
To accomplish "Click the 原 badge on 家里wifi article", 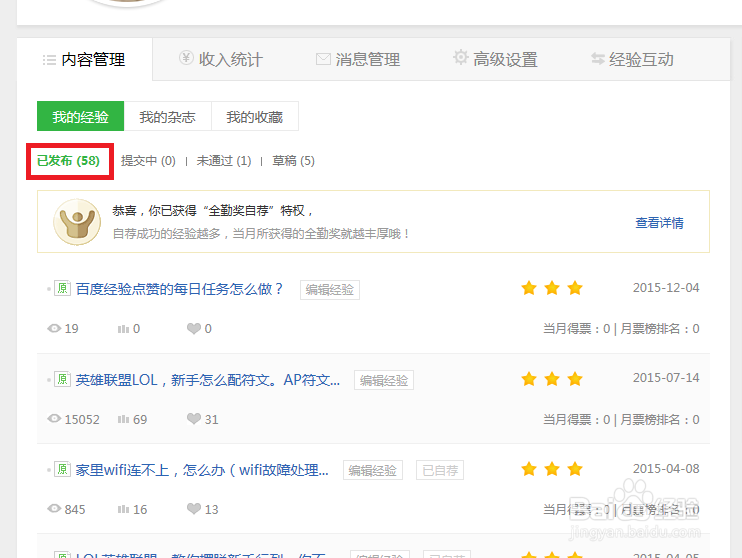I will pyautogui.click(x=62, y=469).
